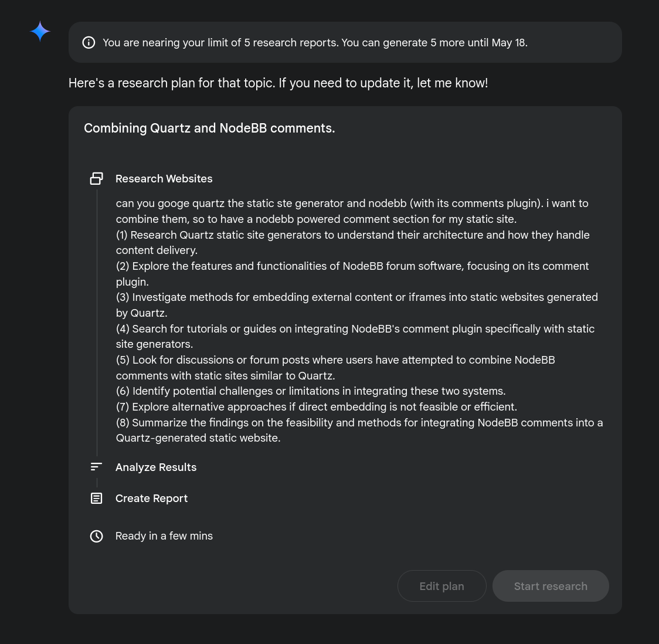Viewport: 659px width, 644px height.
Task: Click the 'Here's a research plan' intro message
Action: (278, 83)
